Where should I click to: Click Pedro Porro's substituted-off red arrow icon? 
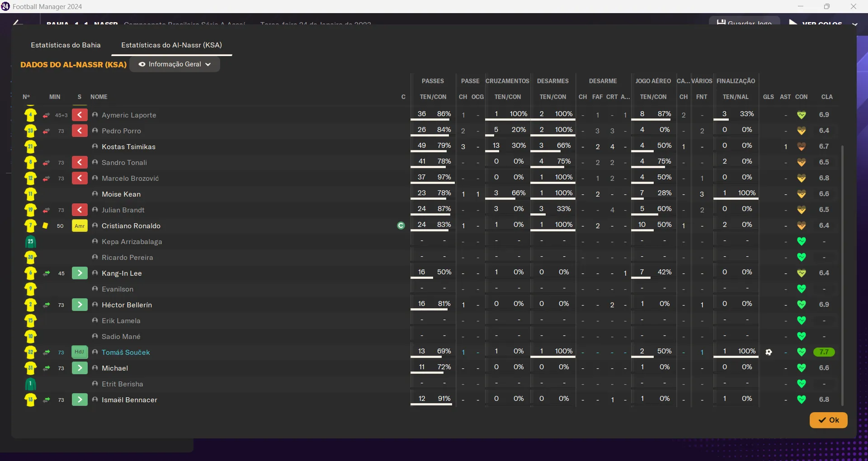point(80,131)
